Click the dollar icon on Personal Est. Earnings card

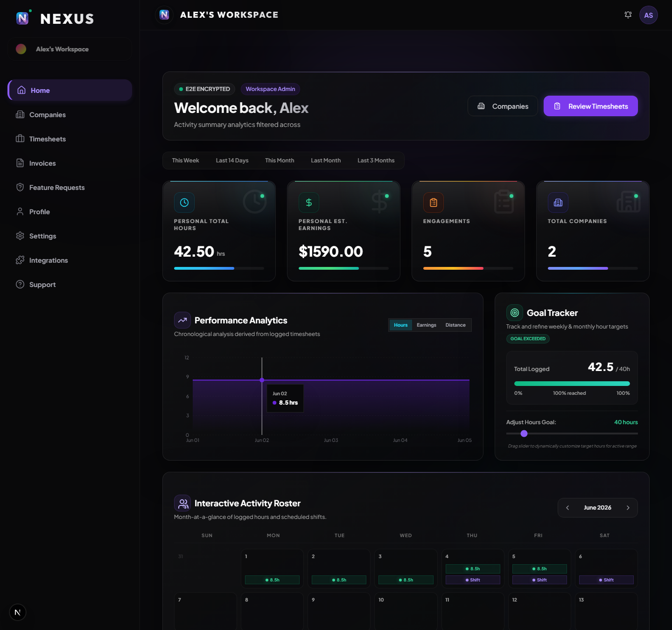pyautogui.click(x=309, y=203)
